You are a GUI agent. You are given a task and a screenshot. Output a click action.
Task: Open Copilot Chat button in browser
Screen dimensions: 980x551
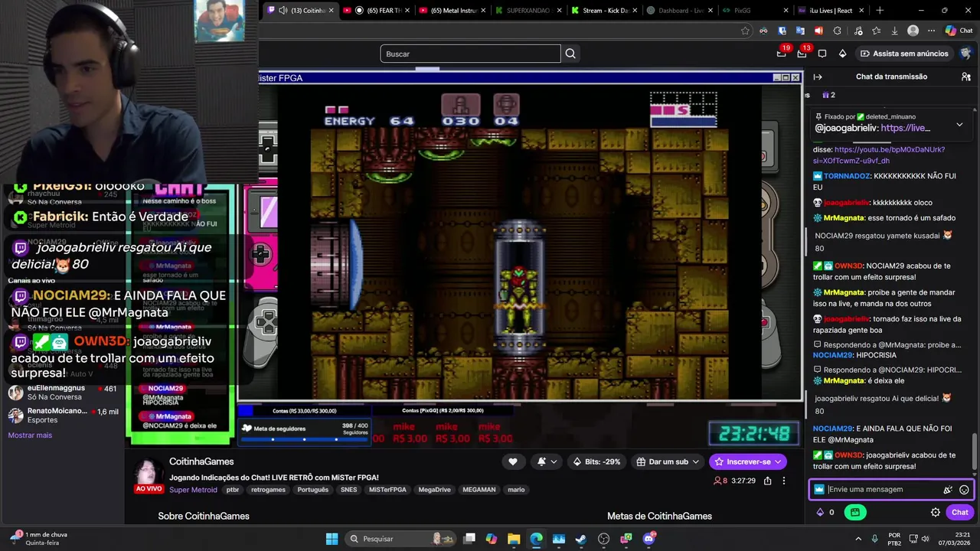[x=959, y=31]
